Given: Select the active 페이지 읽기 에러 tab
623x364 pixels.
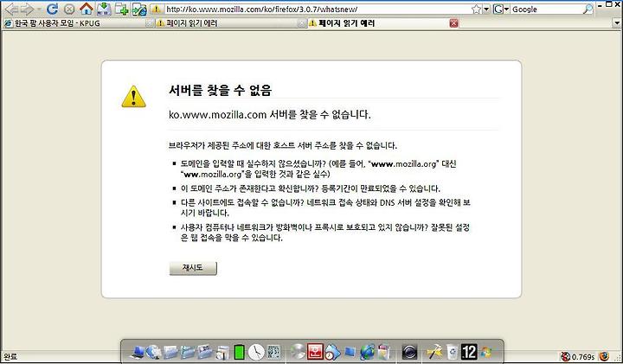Looking at the screenshot, I should pos(384,23).
